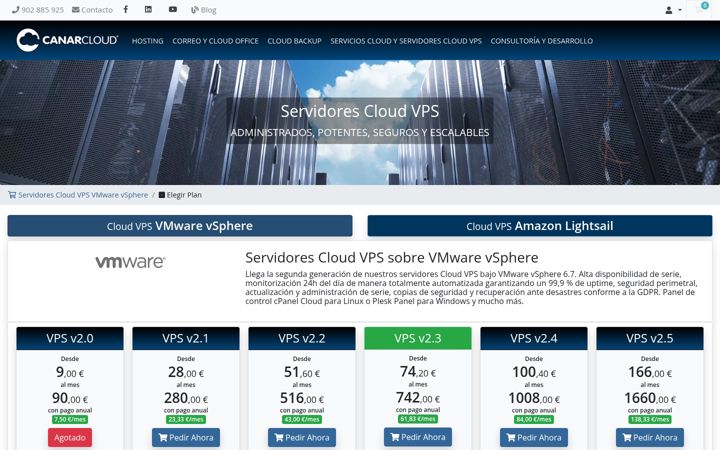
Task: Click the 138,33 €/mes green badge
Action: [x=650, y=419]
